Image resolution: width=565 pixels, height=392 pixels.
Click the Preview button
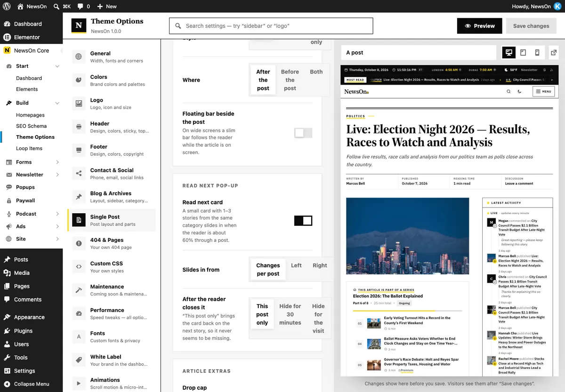[x=479, y=26]
